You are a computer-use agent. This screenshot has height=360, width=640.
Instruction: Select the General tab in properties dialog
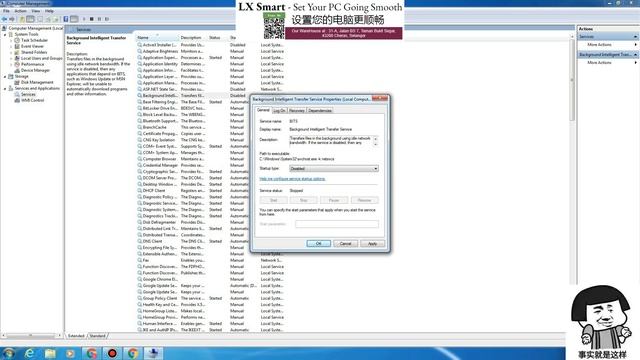click(263, 110)
